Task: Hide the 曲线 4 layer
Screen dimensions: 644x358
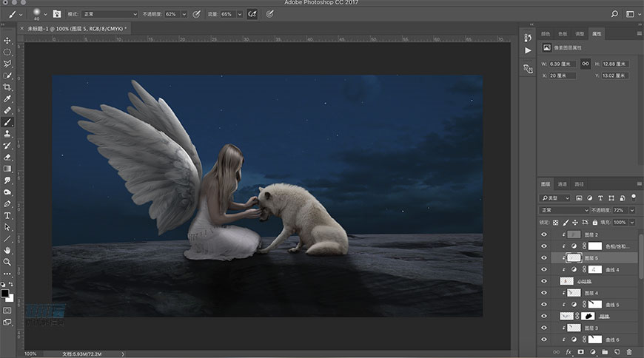Action: tap(544, 269)
